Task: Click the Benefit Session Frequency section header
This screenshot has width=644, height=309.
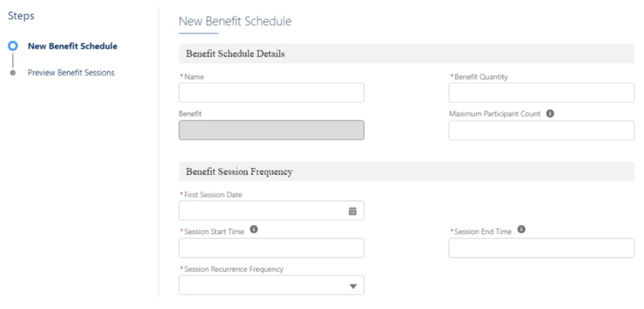Action: pos(239,171)
